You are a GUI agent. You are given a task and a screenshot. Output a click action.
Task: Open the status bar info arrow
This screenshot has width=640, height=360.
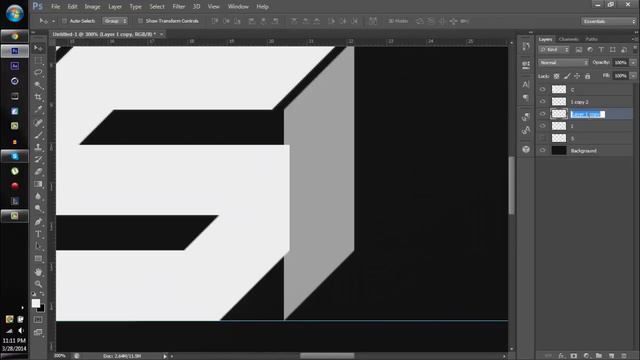tap(165, 356)
